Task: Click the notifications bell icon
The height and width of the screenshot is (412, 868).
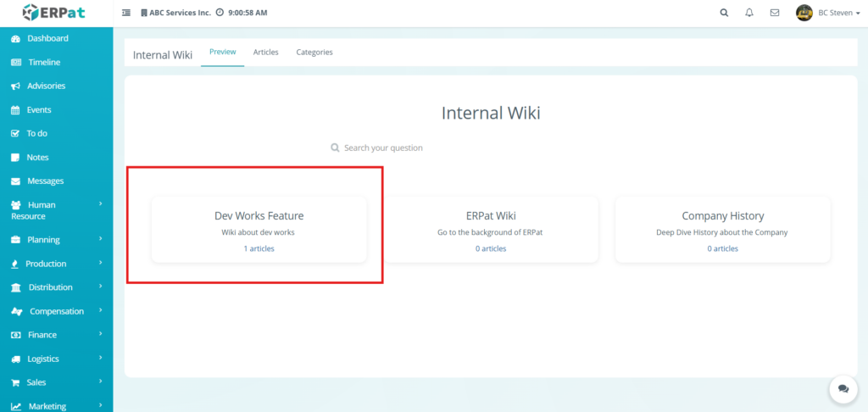Action: click(748, 13)
